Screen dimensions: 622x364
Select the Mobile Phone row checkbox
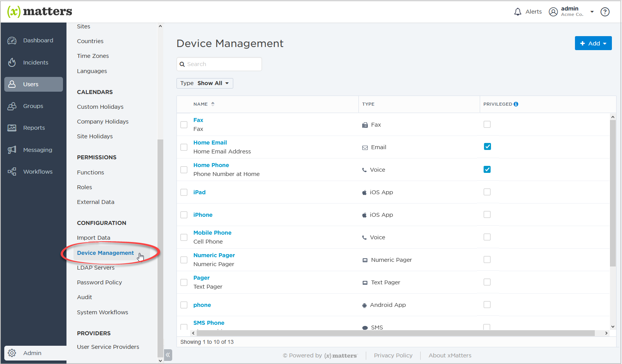coord(184,237)
